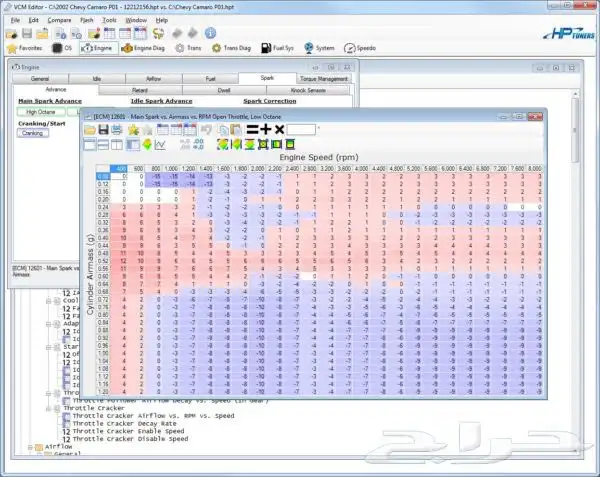The height and width of the screenshot is (477, 600).
Task: Open the System section in toolbar
Action: pyautogui.click(x=319, y=48)
